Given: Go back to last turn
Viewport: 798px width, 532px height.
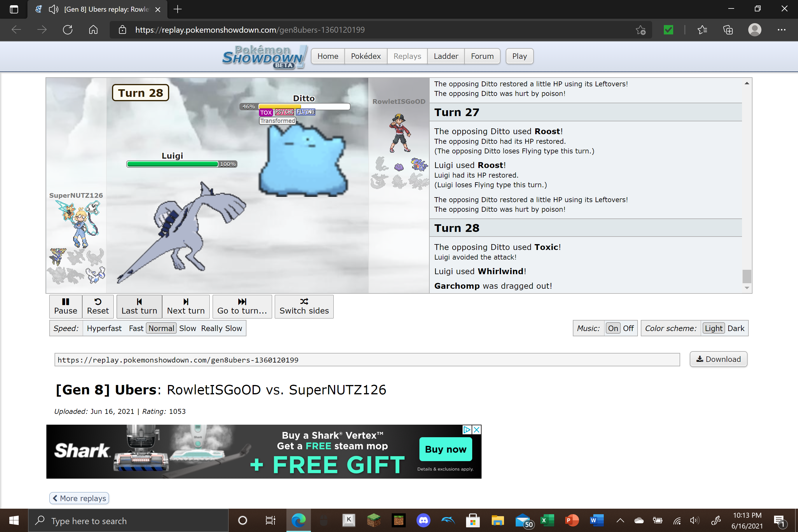Looking at the screenshot, I should 139,306.
